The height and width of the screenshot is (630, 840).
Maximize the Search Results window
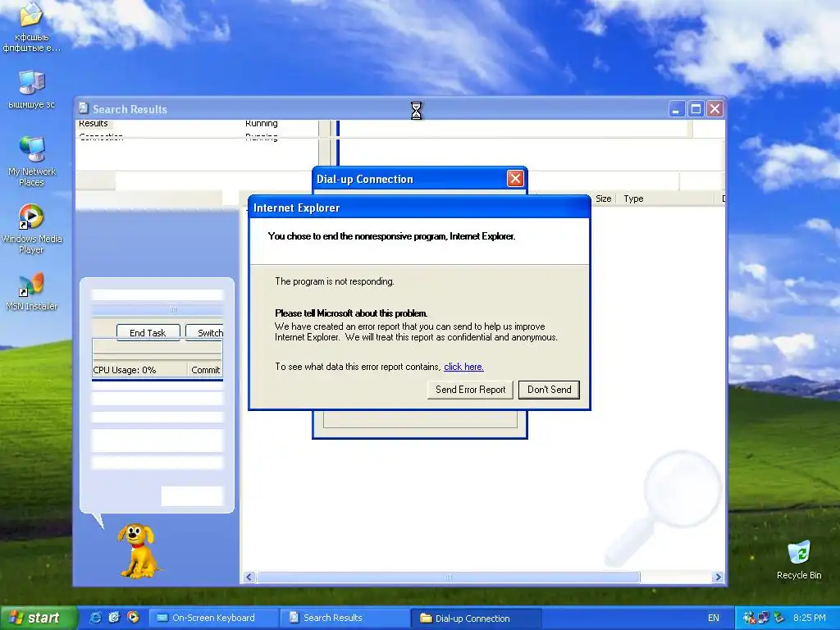[696, 109]
